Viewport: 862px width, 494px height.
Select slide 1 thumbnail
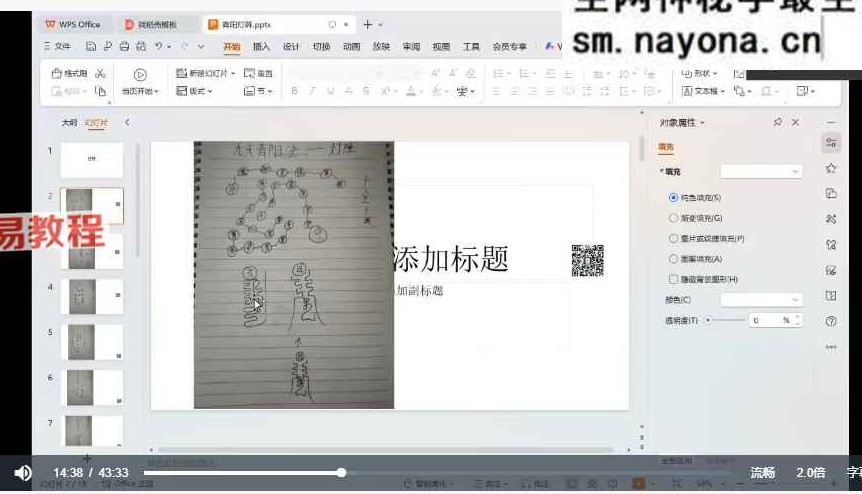[91, 160]
